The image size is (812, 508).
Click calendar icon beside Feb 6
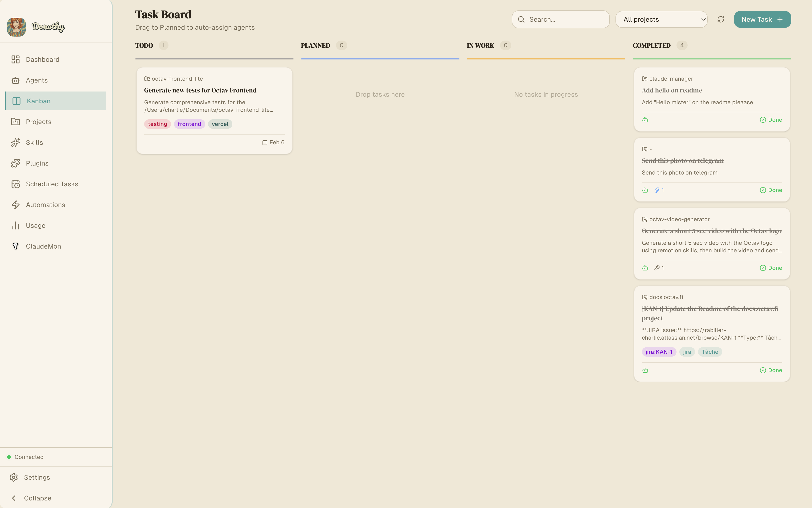coord(265,142)
